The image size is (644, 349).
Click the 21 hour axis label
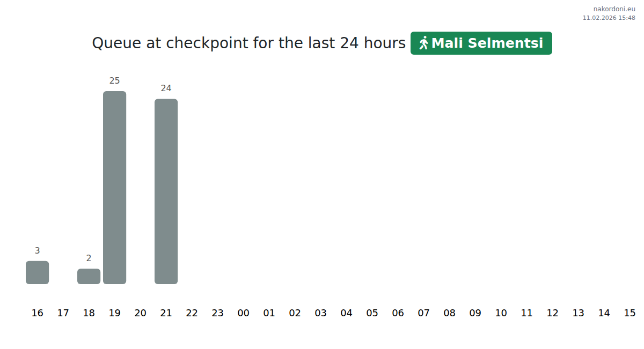pos(166,313)
